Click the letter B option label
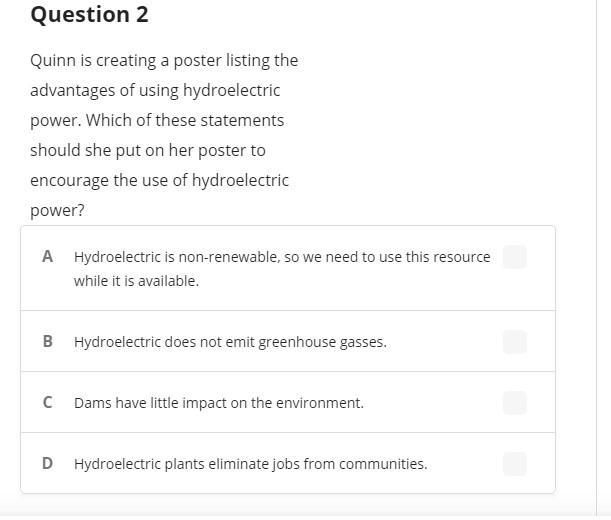Image resolution: width=611 pixels, height=520 pixels. (x=47, y=342)
